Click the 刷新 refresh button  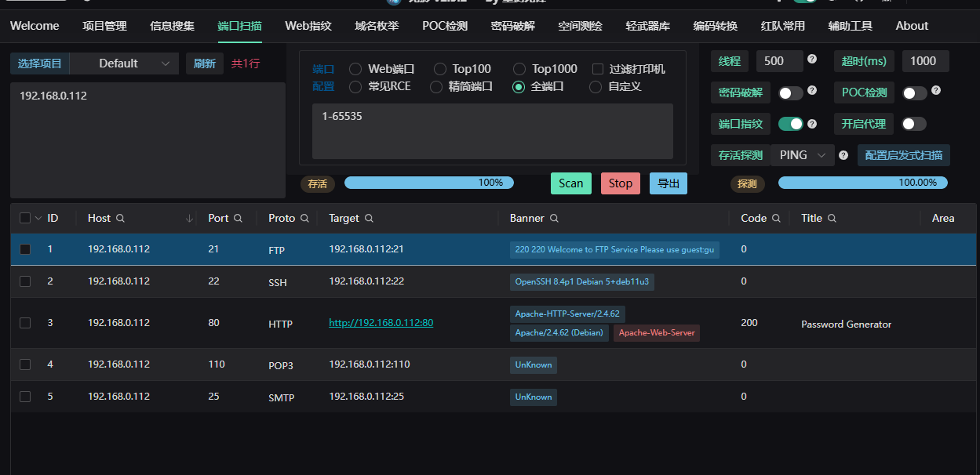pos(205,63)
